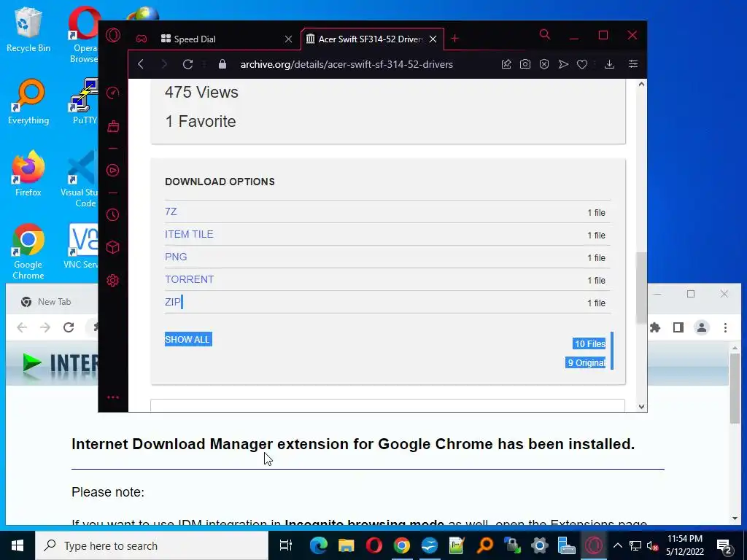
Task: Select the Acer Swift SF314-52 Drivers tab
Action: [x=373, y=39]
